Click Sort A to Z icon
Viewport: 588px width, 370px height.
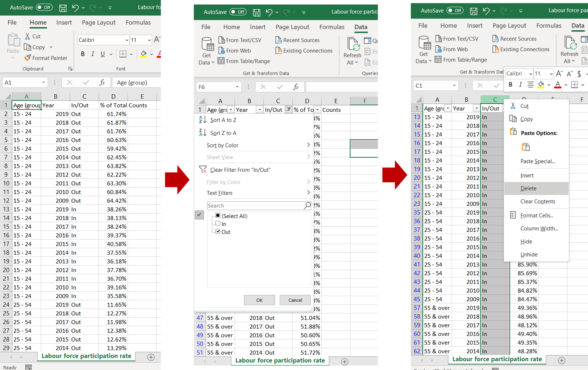click(202, 120)
